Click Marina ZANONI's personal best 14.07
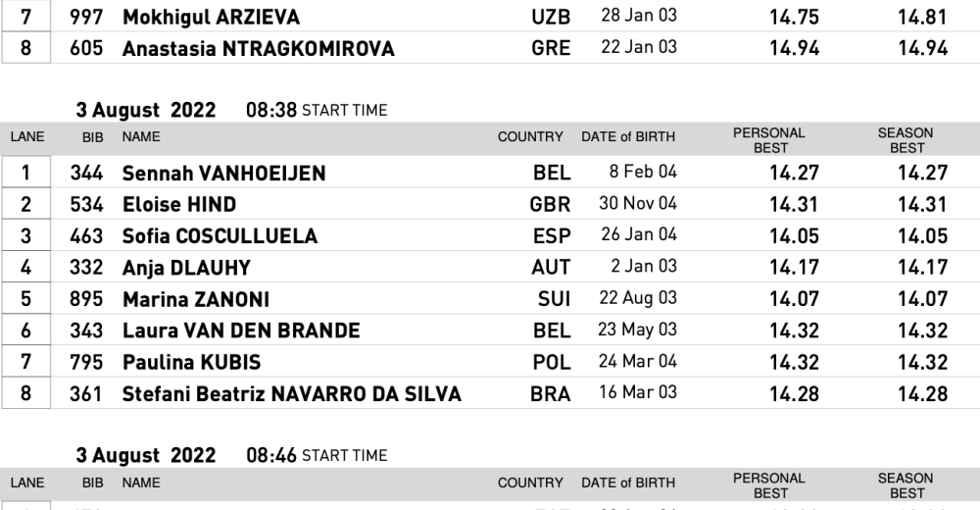The height and width of the screenshot is (510, 980). pyautogui.click(x=794, y=299)
